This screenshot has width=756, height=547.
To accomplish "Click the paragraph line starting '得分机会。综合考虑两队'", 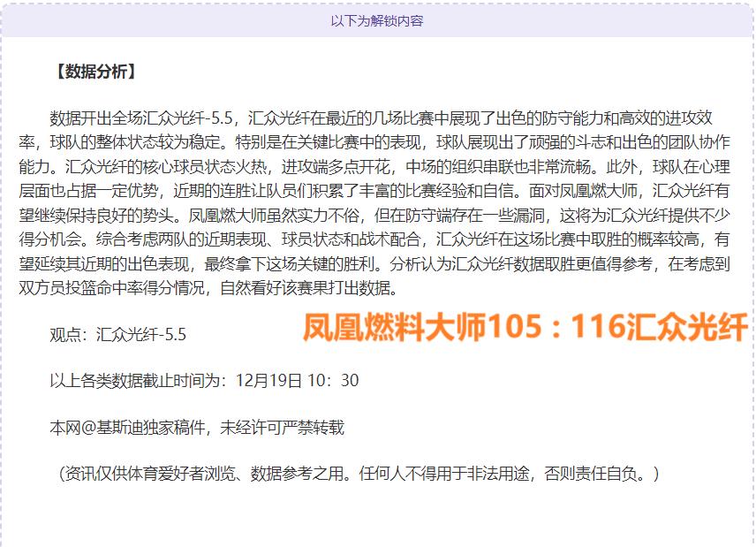I will [374, 239].
